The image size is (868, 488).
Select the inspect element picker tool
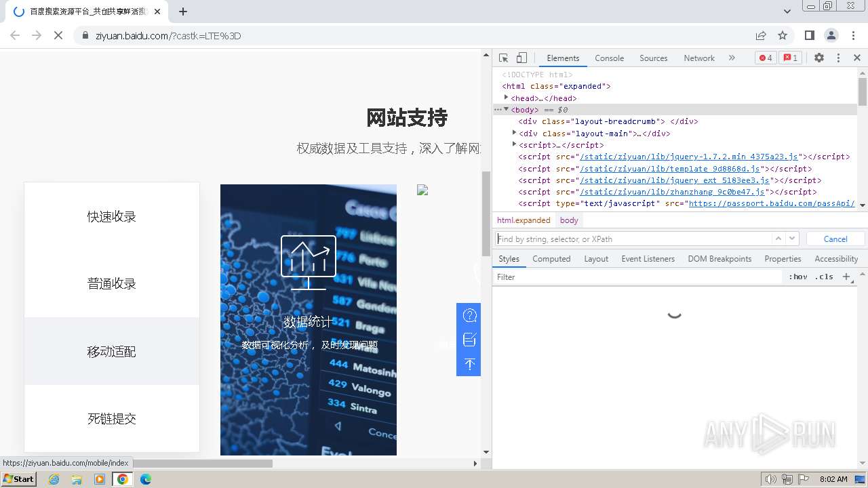pyautogui.click(x=503, y=58)
